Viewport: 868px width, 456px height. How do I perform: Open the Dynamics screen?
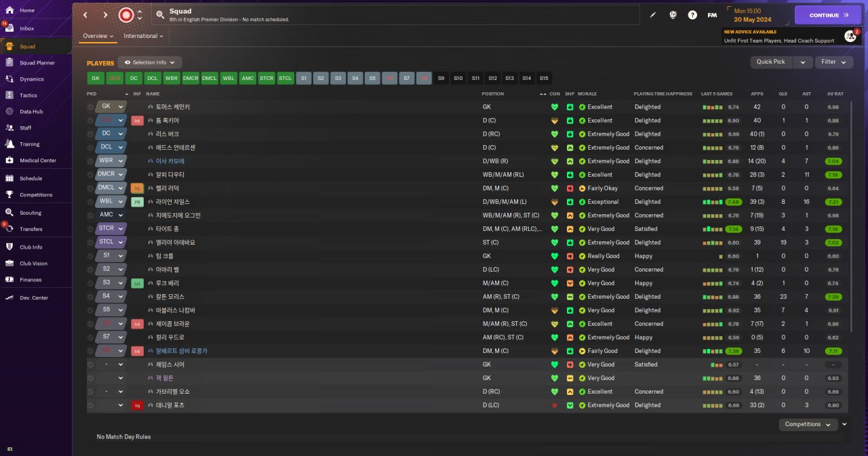[31, 79]
